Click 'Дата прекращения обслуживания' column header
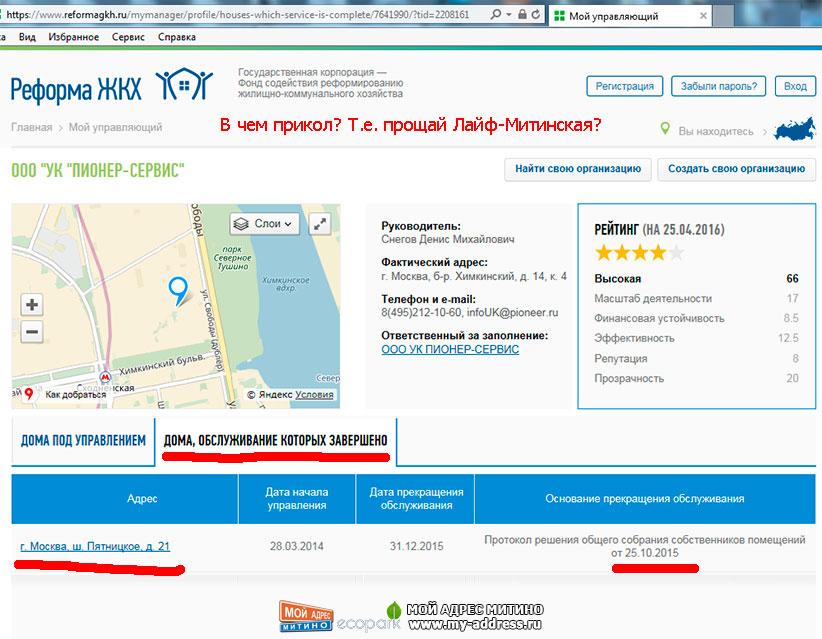This screenshot has width=822, height=639. (x=416, y=499)
